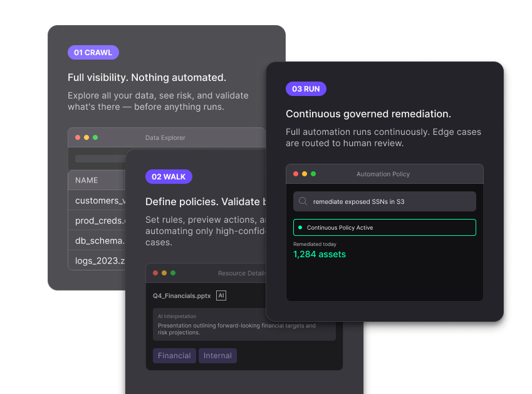Click the AI Interpretation description box
This screenshot has width=532, height=394.
tap(244, 324)
